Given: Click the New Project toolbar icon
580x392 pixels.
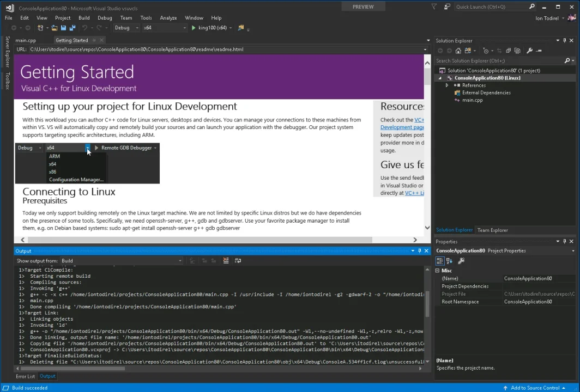Looking at the screenshot, I should coord(40,28).
